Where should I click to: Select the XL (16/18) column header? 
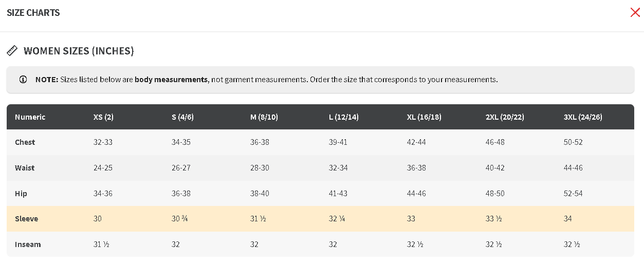click(424, 117)
